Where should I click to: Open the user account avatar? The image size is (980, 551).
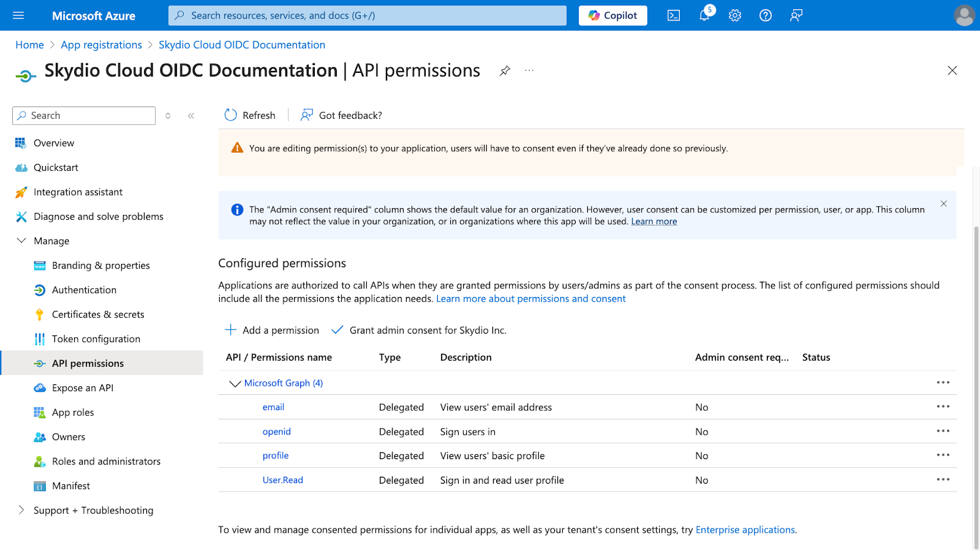[964, 15]
